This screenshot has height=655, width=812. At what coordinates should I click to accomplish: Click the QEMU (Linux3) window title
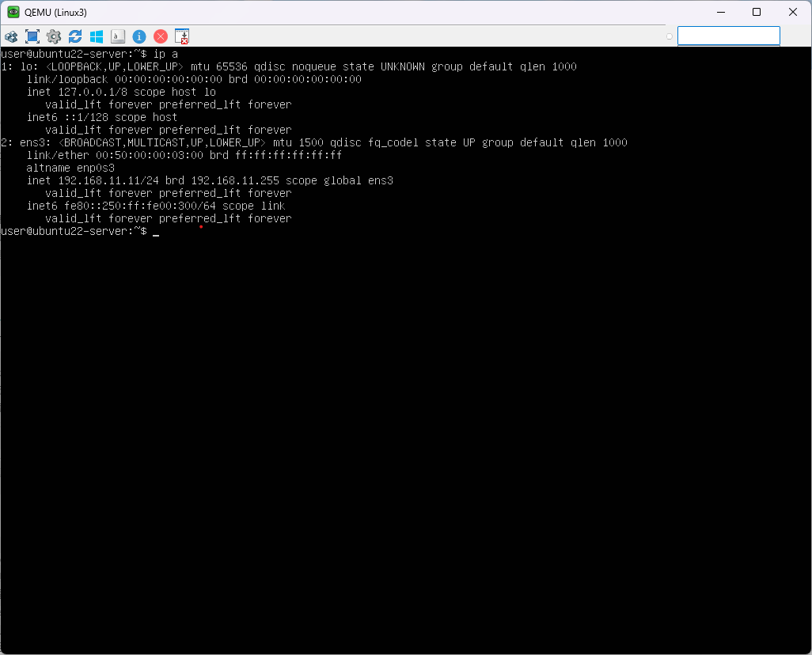pyautogui.click(x=56, y=12)
